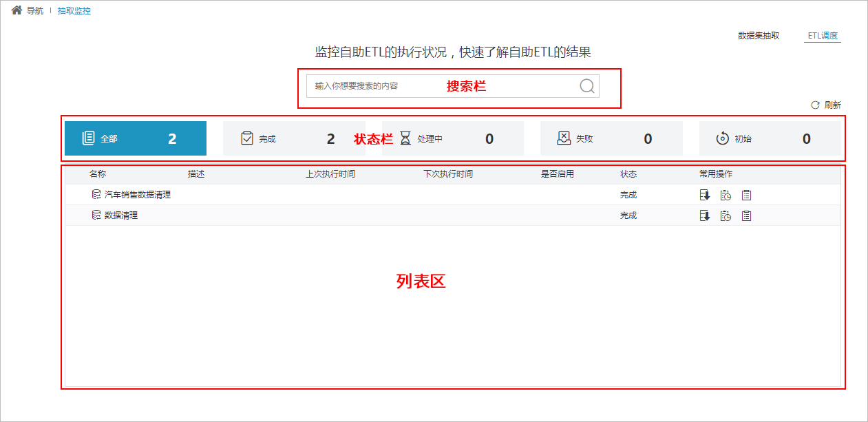Open the 导航 breadcrumb link

pyautogui.click(x=34, y=11)
